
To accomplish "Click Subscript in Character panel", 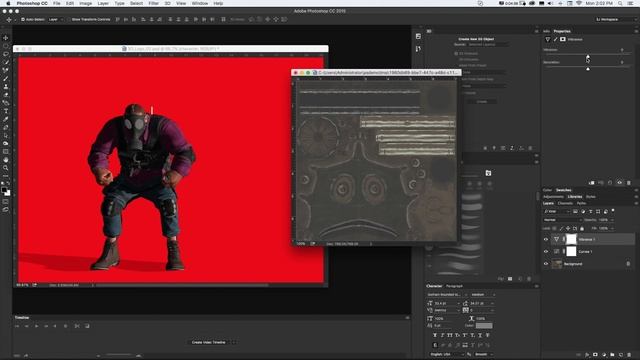I will (x=473, y=335).
